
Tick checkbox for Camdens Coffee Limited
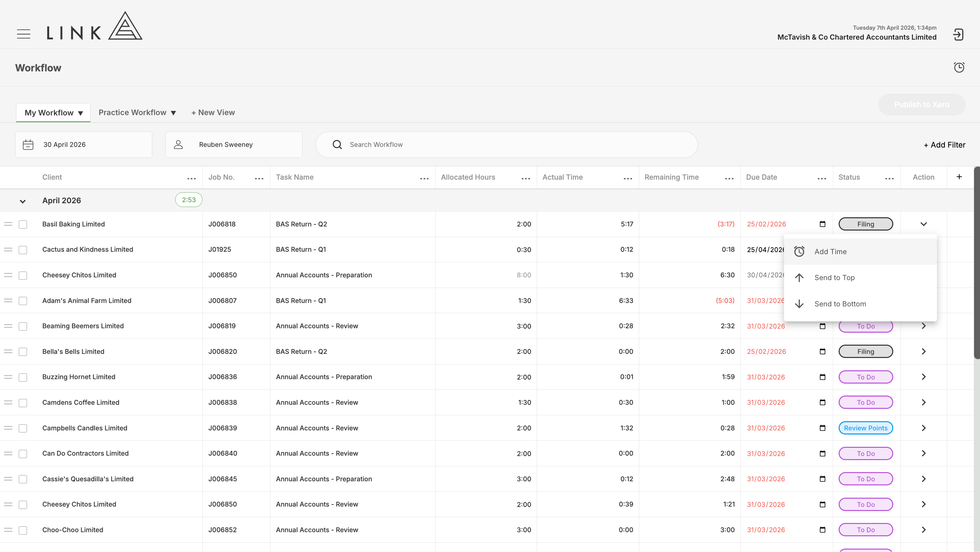click(x=23, y=403)
